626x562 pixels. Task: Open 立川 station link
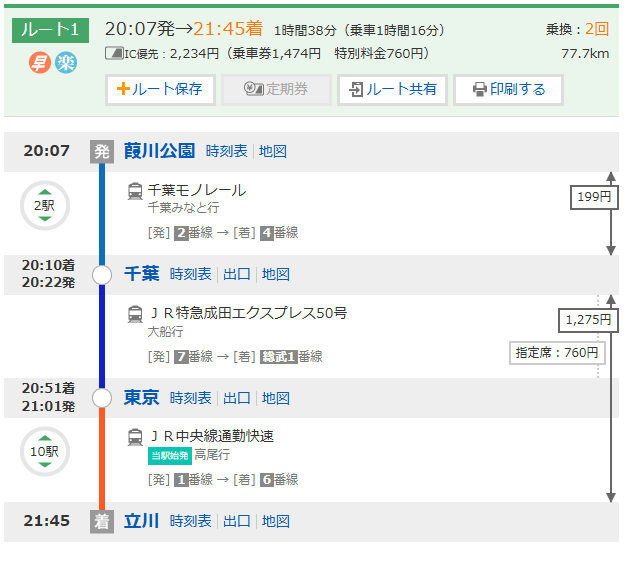pos(142,521)
